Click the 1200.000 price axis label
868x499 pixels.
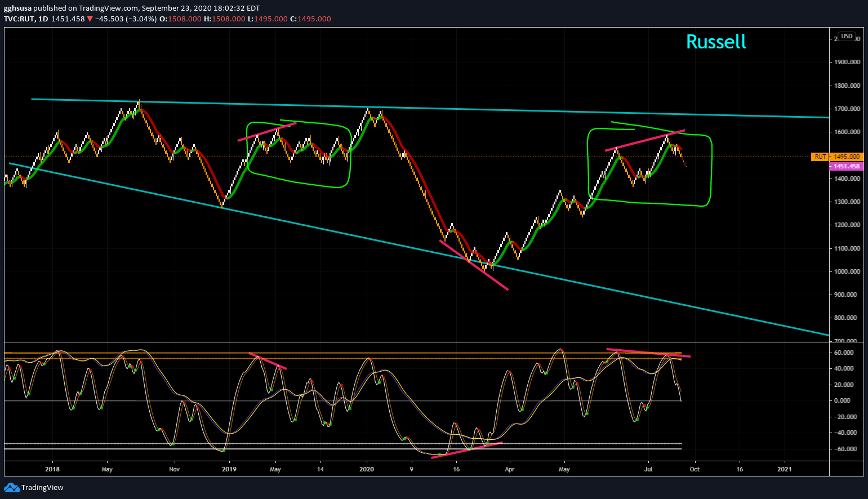coord(847,225)
